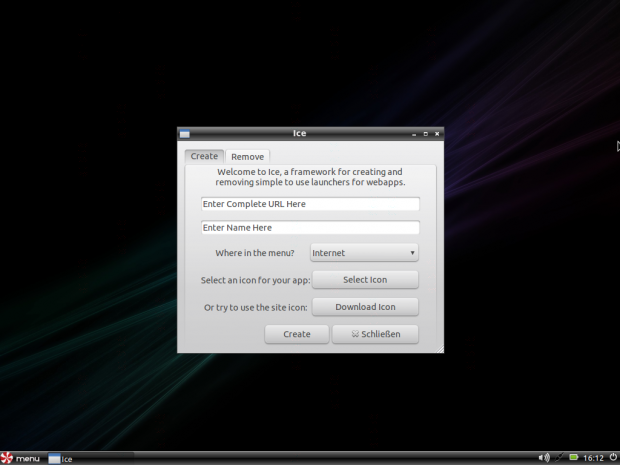Open the system menu launcher
This screenshot has height=465, width=620.
click(21, 458)
